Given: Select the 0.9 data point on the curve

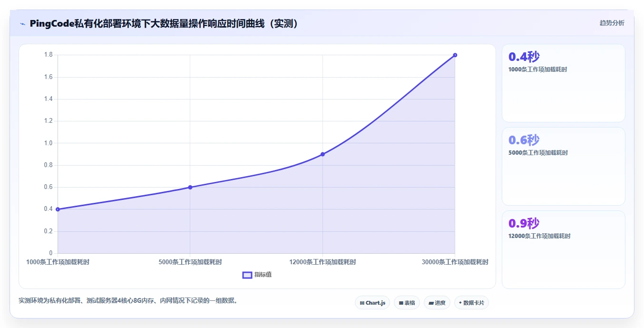Looking at the screenshot, I should point(322,154).
